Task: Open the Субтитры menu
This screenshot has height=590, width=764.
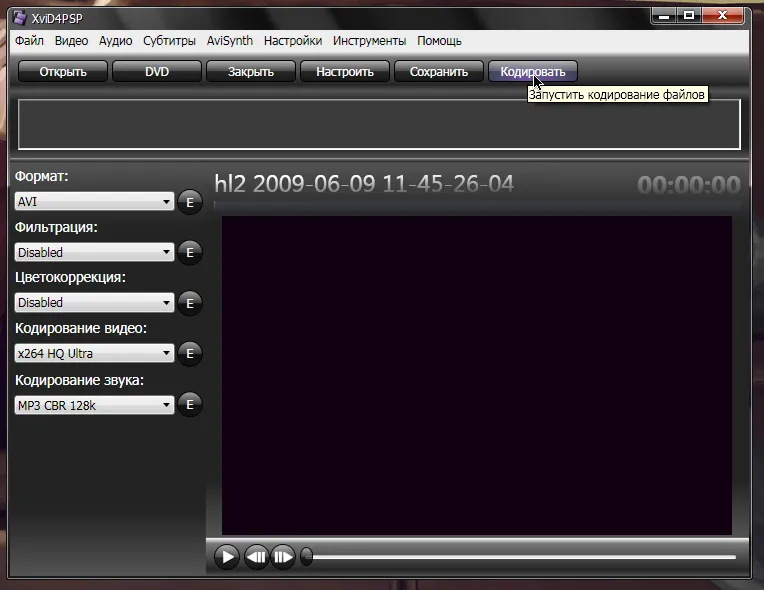Action: click(169, 41)
